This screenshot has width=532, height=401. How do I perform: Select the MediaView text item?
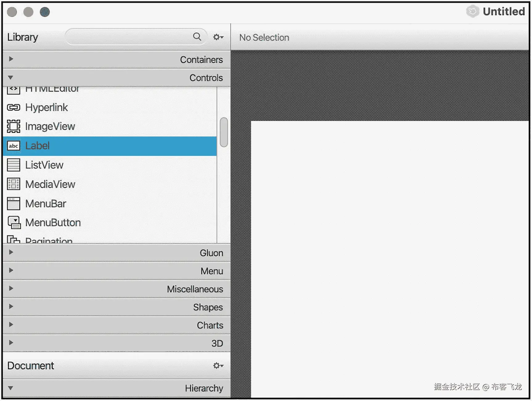pos(50,184)
